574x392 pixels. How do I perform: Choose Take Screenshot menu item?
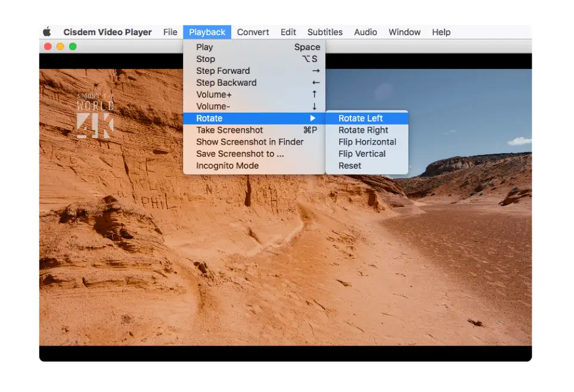(254, 130)
